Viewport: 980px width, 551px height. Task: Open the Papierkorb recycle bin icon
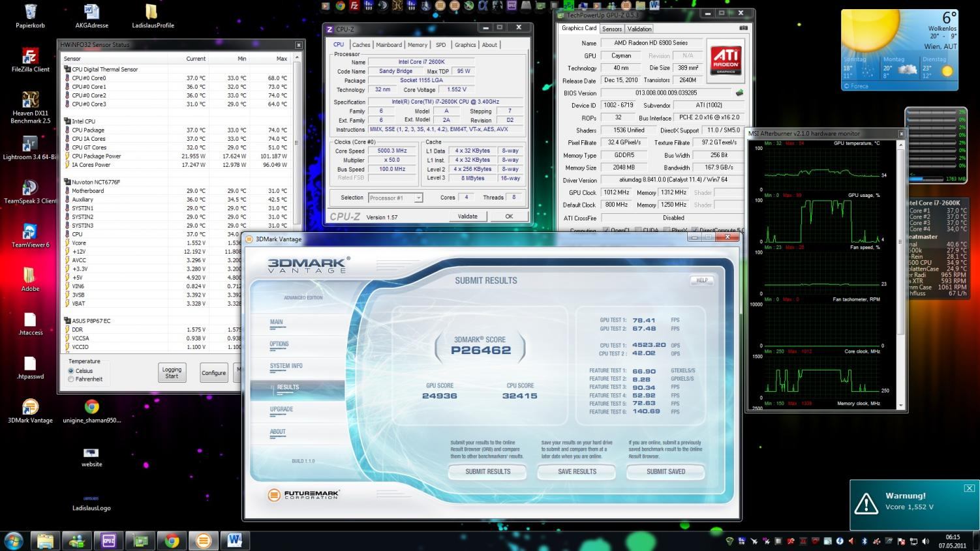click(x=30, y=16)
